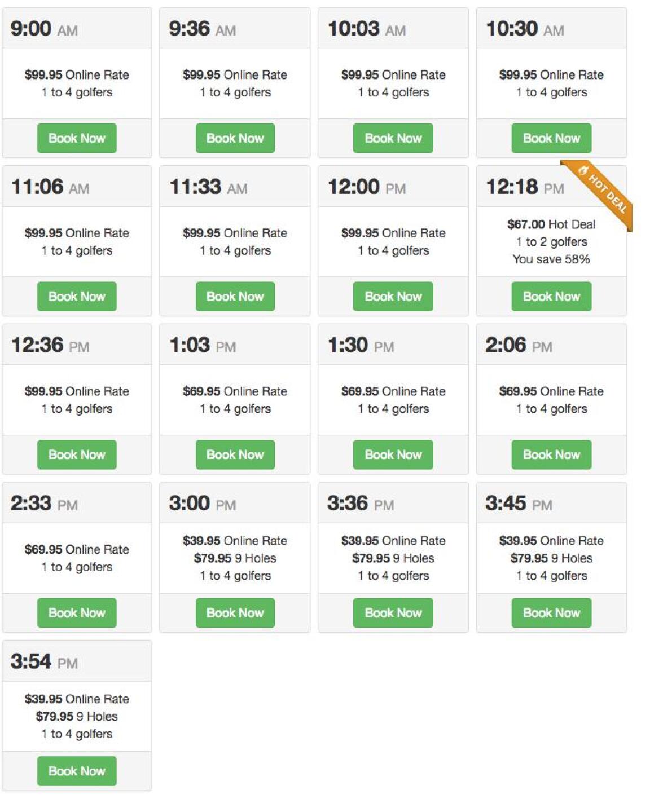663x812 pixels.
Task: Book the 2:06 PM tee time
Action: pyautogui.click(x=551, y=454)
